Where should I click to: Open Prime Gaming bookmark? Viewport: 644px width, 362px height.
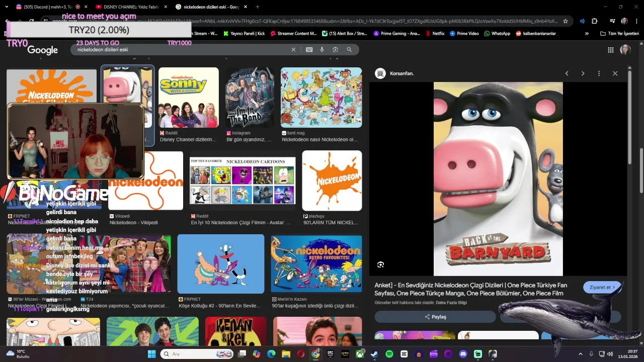point(397,34)
